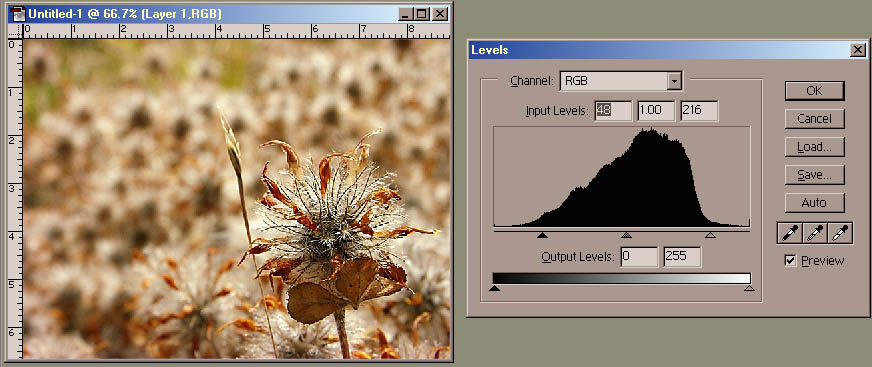This screenshot has height=367, width=872.
Task: Click the Photoshop document icon in title bar
Action: [x=18, y=14]
